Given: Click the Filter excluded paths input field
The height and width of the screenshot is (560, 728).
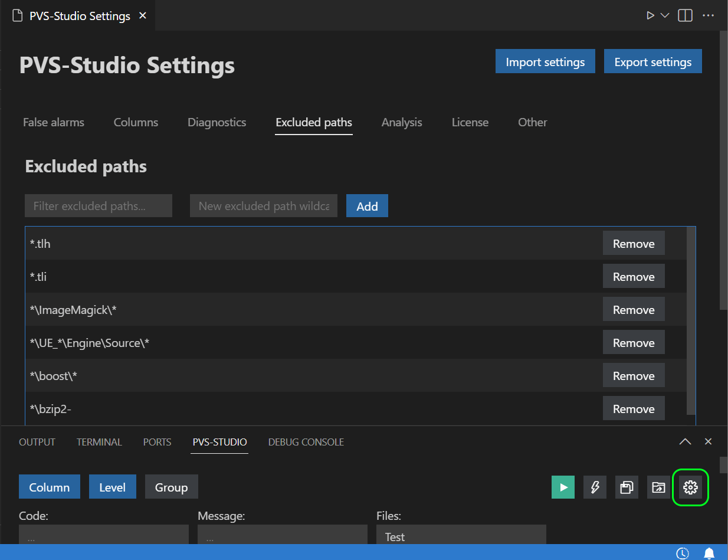Looking at the screenshot, I should coord(98,205).
